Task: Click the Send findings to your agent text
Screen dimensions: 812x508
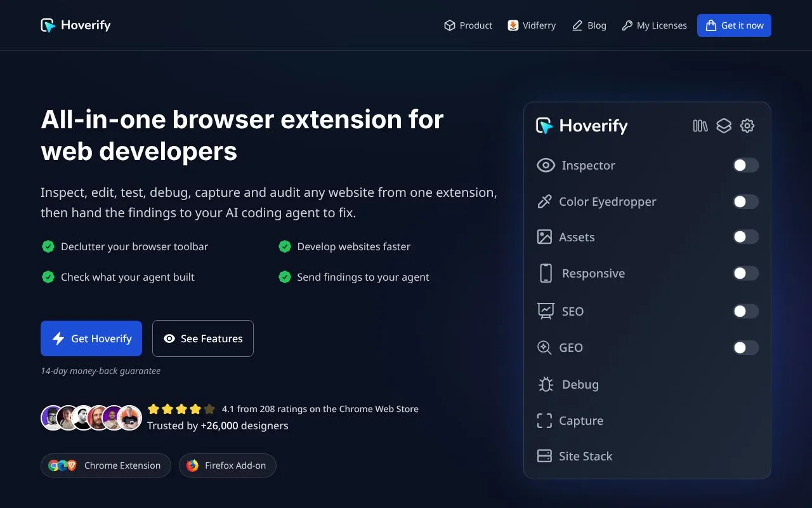Action: tap(363, 277)
